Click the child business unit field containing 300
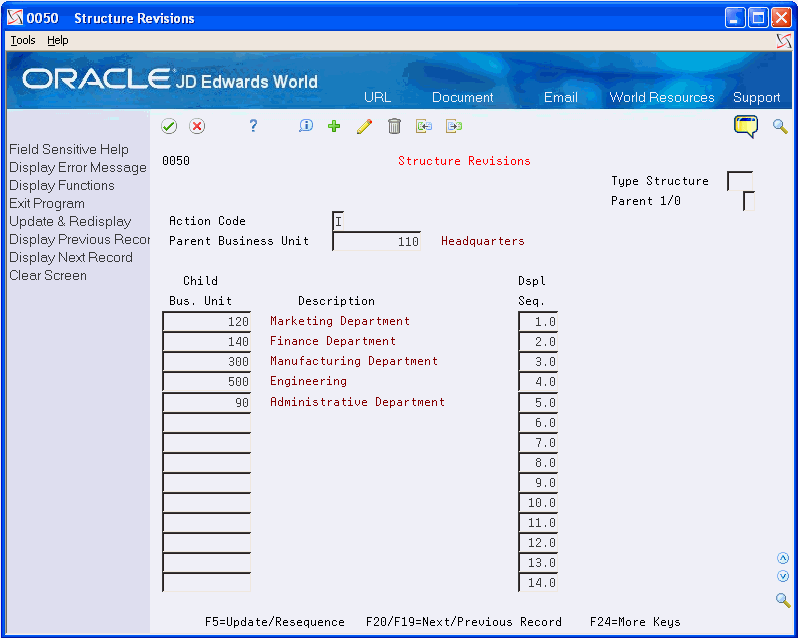 tap(207, 361)
